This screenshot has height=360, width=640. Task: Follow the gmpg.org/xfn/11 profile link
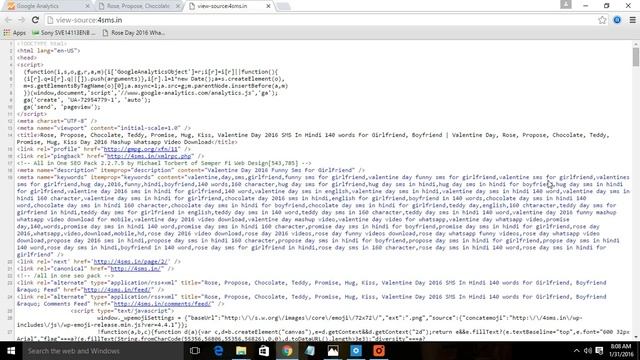click(x=141, y=149)
